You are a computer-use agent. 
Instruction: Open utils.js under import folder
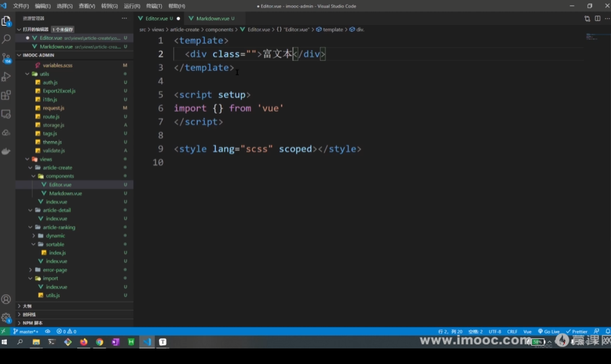tap(53, 296)
